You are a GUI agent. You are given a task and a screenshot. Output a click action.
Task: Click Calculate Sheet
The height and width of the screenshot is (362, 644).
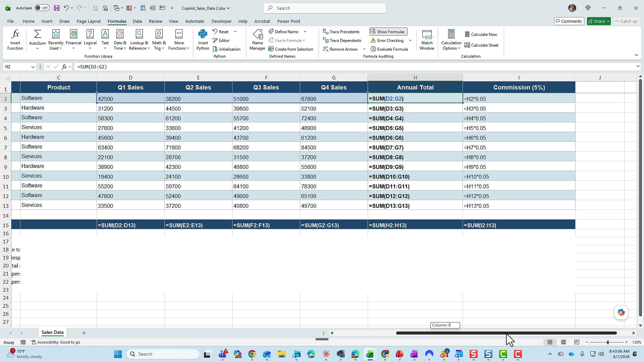[481, 45]
